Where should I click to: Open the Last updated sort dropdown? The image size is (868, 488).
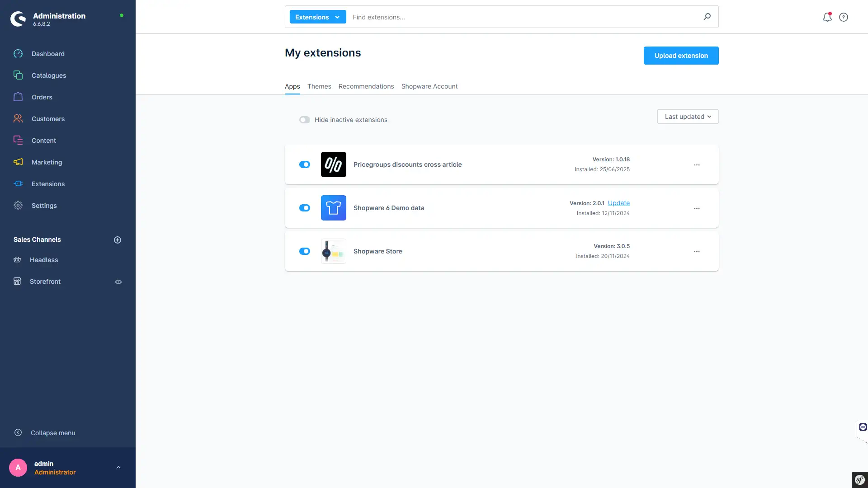click(x=688, y=117)
